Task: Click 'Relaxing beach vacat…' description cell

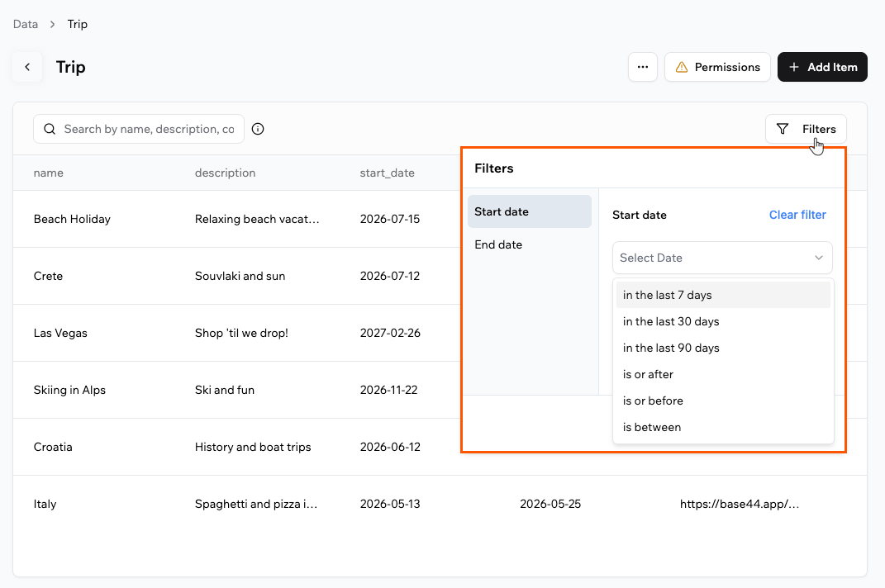Action: (x=257, y=219)
